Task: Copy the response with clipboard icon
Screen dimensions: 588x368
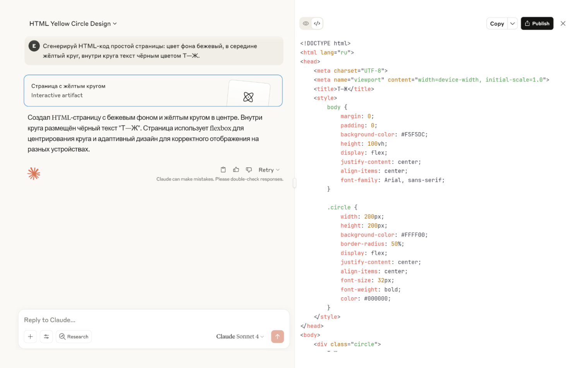Action: pos(223,170)
